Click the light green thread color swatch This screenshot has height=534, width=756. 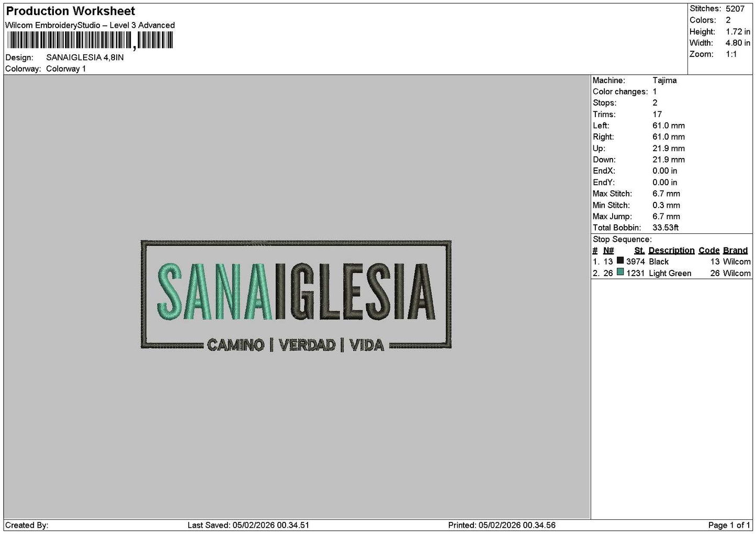(x=620, y=272)
